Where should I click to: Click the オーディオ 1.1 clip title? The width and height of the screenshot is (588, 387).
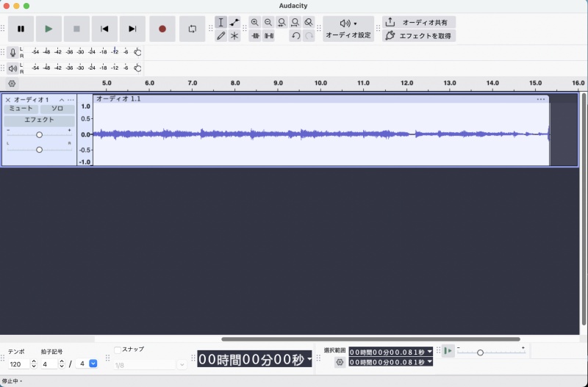coord(118,99)
